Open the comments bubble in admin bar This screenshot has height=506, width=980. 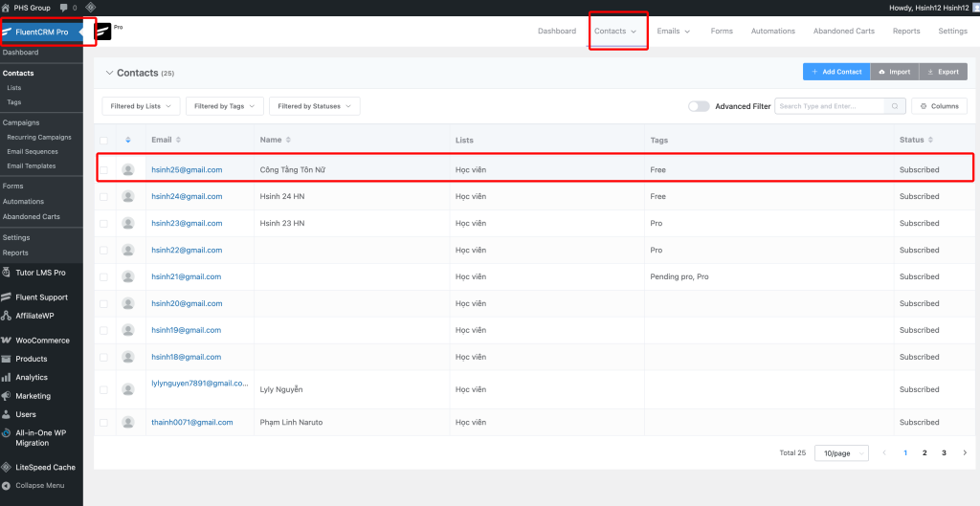pyautogui.click(x=64, y=8)
